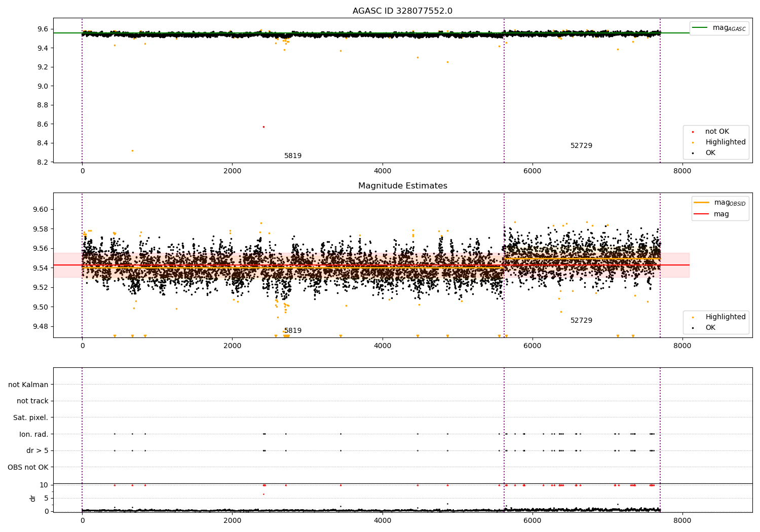This screenshot has height=532, width=760.
Task: Click the "not track" row label
Action: 32,401
